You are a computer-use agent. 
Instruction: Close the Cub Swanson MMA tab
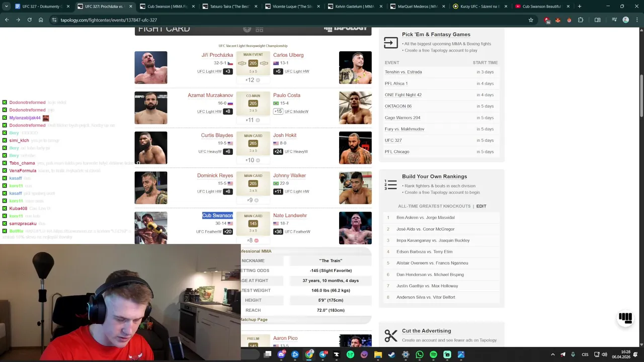[193, 7]
